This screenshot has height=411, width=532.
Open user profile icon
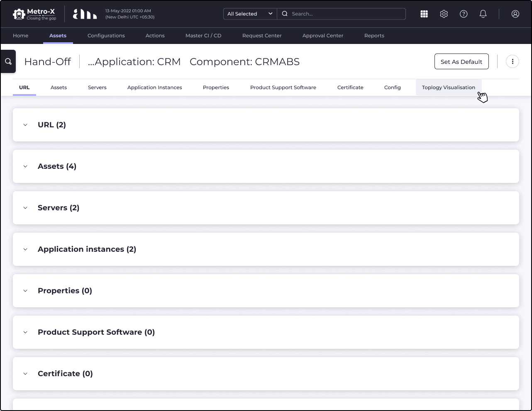(x=515, y=14)
